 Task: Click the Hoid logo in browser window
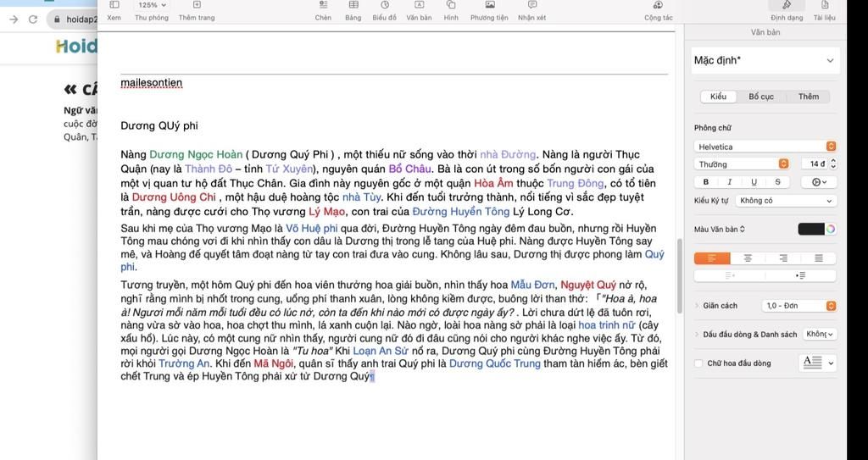coord(76,46)
